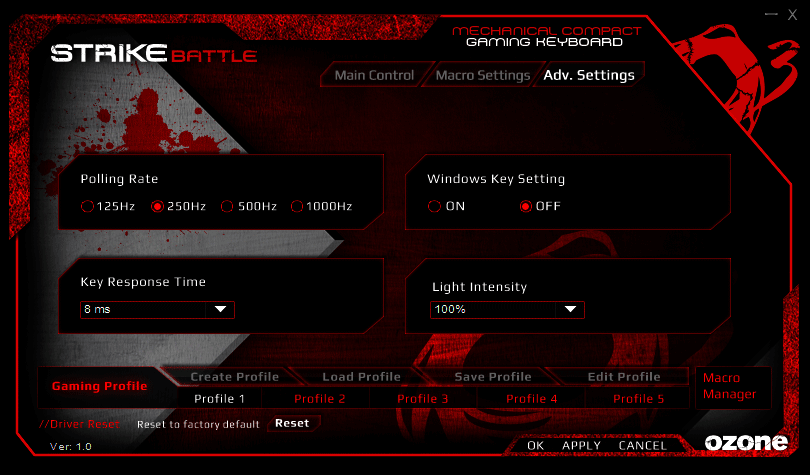Click the Gaming Profile label
Screen dimensions: 810x475
pos(100,386)
